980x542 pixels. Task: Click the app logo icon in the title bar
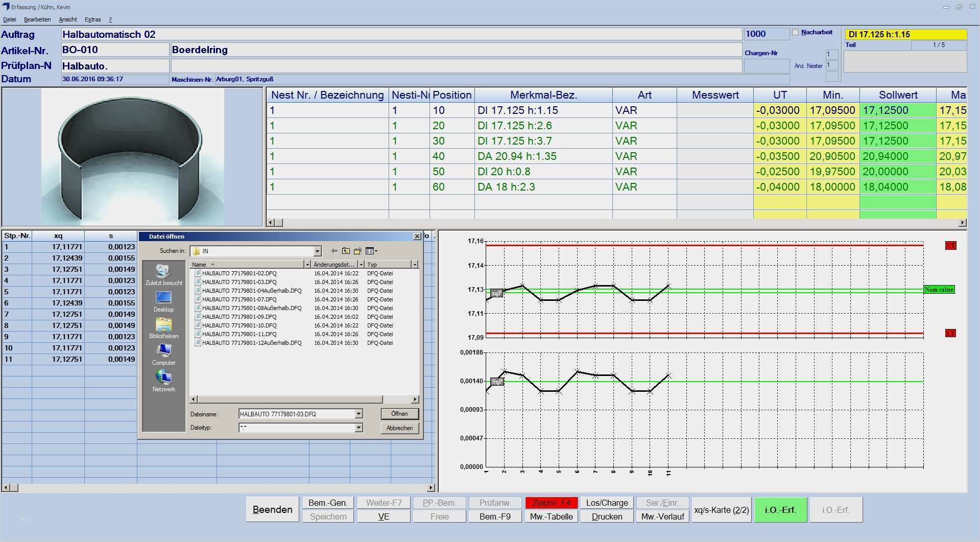[x=6, y=7]
